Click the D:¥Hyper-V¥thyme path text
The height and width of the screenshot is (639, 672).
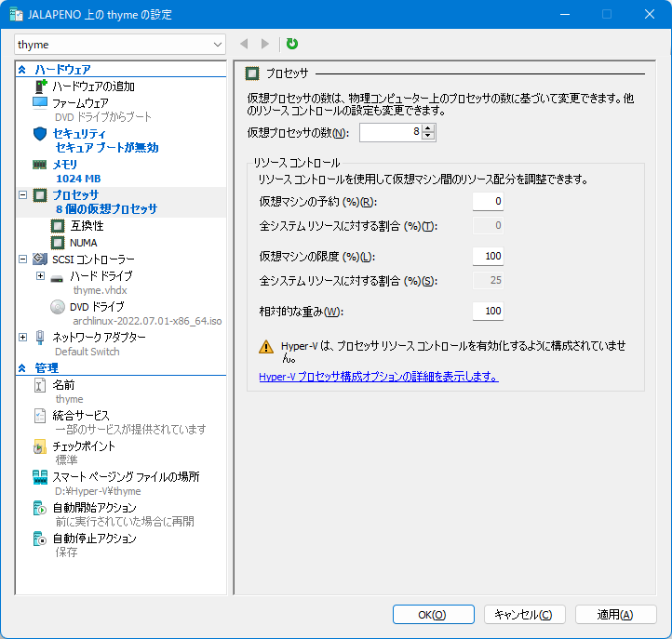98,491
